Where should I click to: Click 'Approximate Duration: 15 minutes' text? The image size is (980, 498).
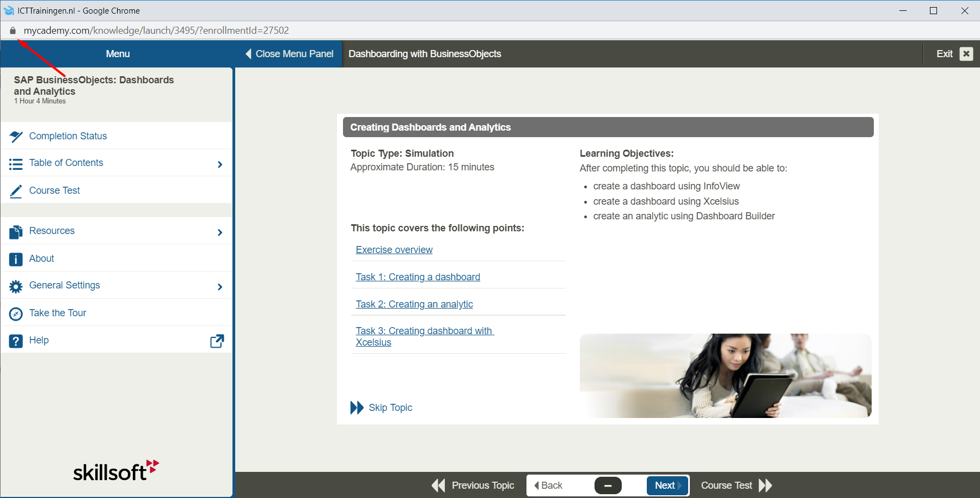[x=422, y=167]
